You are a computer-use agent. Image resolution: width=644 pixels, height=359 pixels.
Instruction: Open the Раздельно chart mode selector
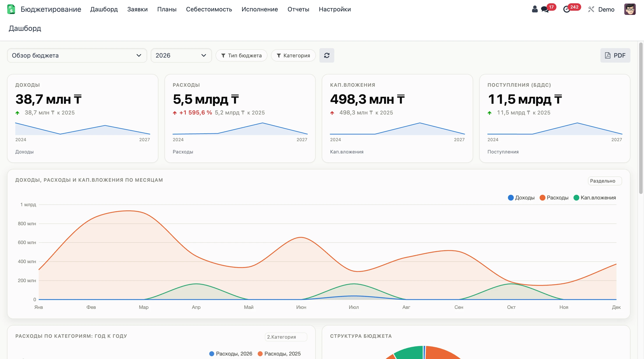[x=605, y=181]
